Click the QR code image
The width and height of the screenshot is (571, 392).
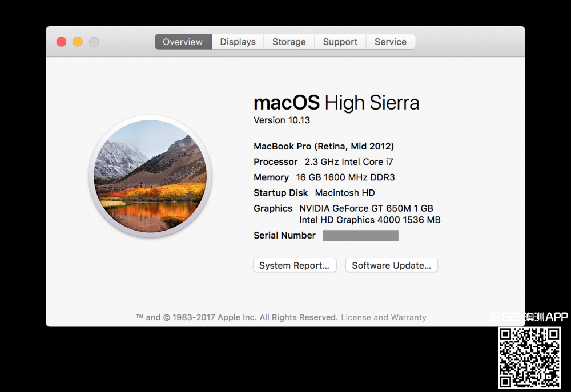point(529,358)
